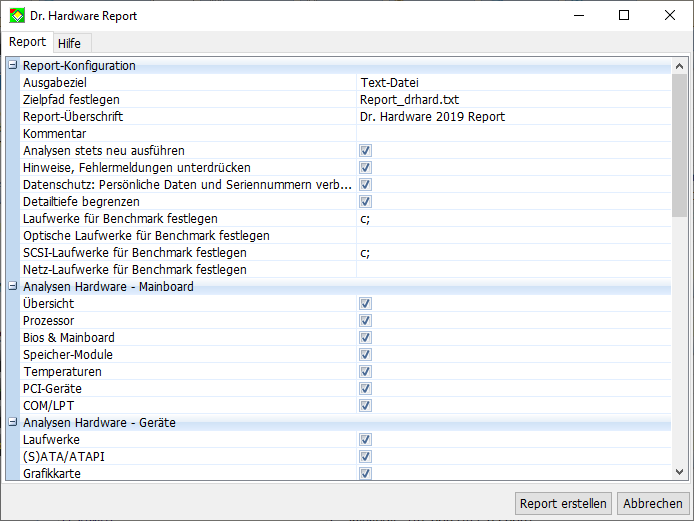Image resolution: width=694 pixels, height=521 pixels.
Task: Select the Report tab
Action: (x=28, y=42)
